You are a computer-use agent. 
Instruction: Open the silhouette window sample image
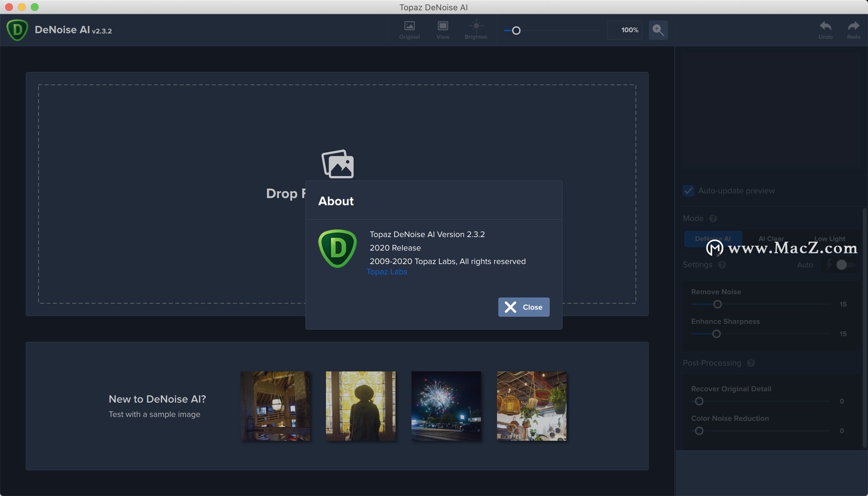361,406
